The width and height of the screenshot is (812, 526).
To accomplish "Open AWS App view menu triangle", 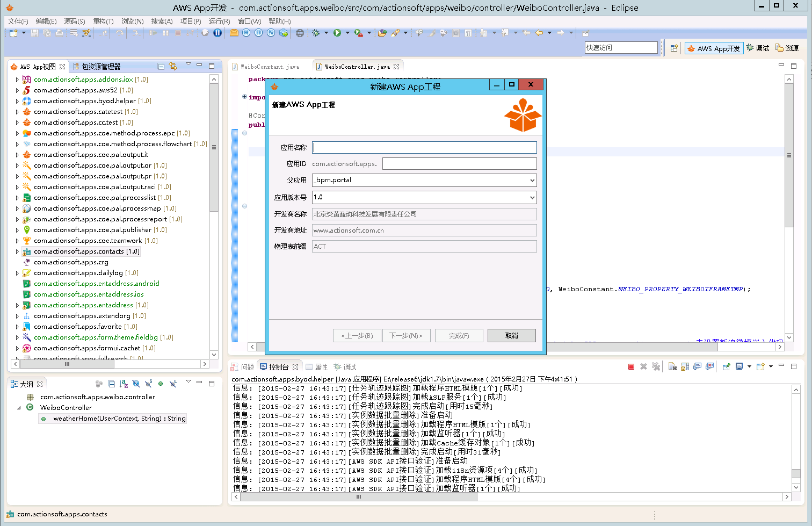I will tap(188, 65).
